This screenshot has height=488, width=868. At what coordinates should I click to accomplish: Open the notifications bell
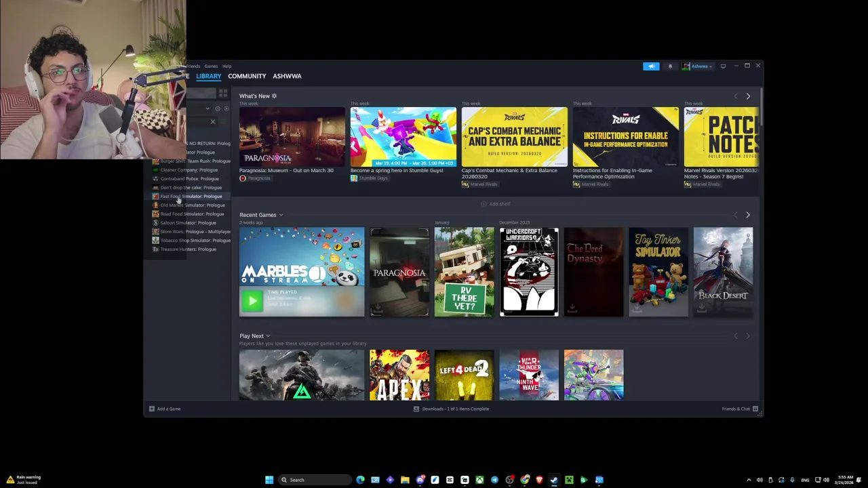tap(670, 66)
